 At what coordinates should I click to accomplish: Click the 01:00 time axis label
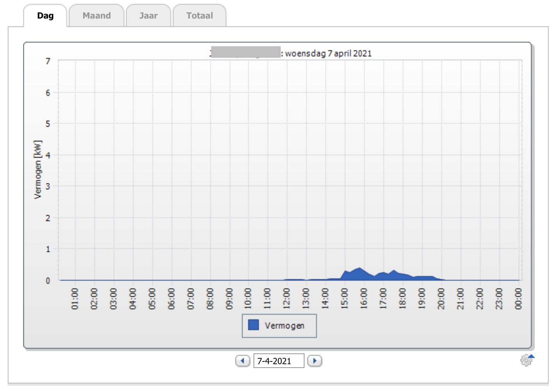coord(75,298)
